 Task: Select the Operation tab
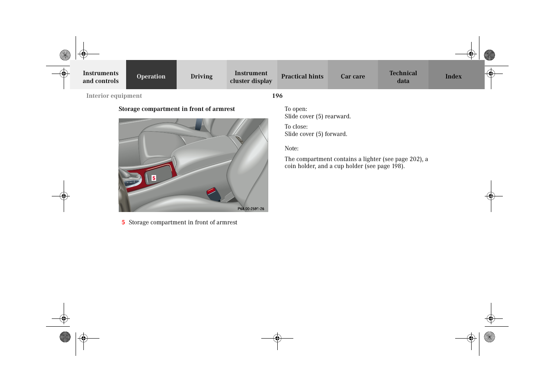(x=151, y=75)
